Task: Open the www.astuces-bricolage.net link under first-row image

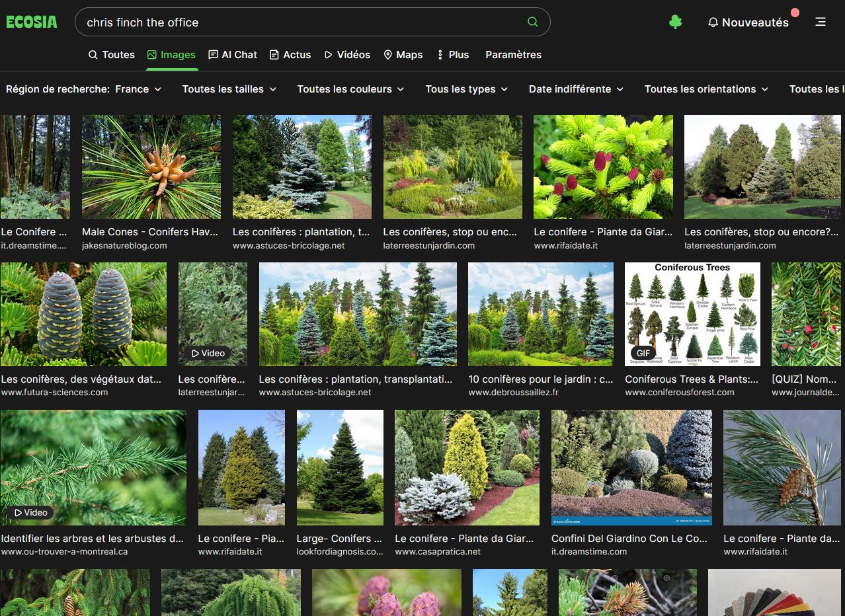Action: [x=289, y=245]
